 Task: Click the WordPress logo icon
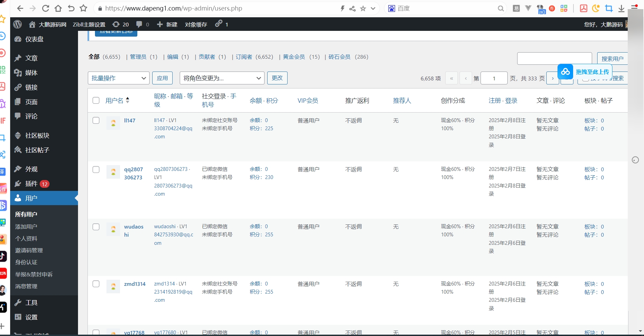pos(18,24)
